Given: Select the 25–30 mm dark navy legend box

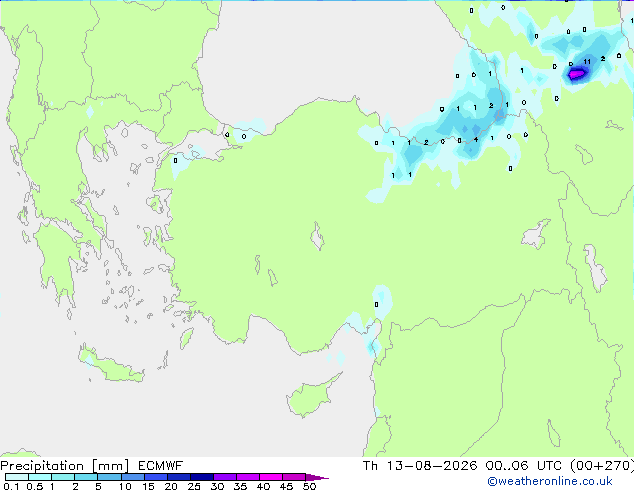Looking at the screenshot, I should [201, 477].
